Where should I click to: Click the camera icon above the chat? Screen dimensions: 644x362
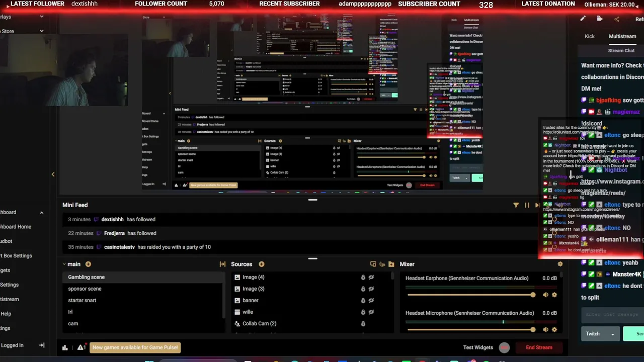600,19
